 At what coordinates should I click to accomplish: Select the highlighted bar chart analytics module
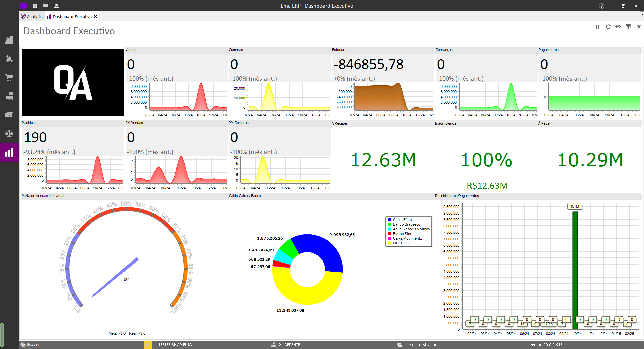click(9, 152)
